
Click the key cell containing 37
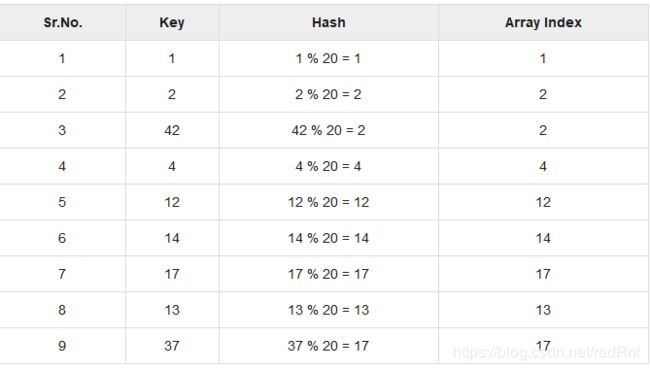pyautogui.click(x=172, y=346)
